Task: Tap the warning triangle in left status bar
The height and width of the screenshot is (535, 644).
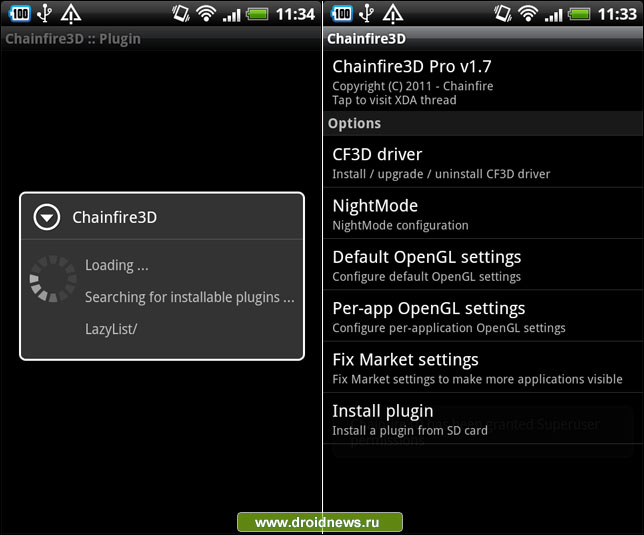Action: (x=71, y=14)
